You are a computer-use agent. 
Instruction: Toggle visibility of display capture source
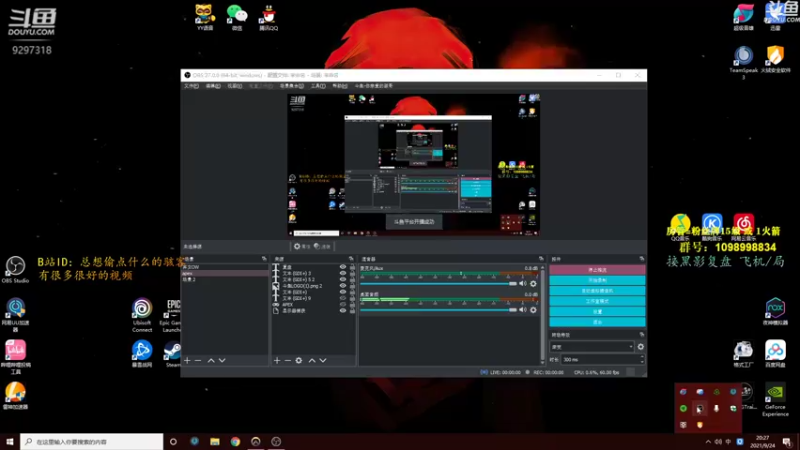pyautogui.click(x=343, y=310)
